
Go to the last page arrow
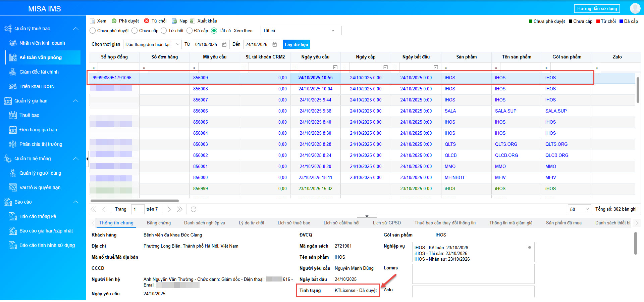pos(180,209)
